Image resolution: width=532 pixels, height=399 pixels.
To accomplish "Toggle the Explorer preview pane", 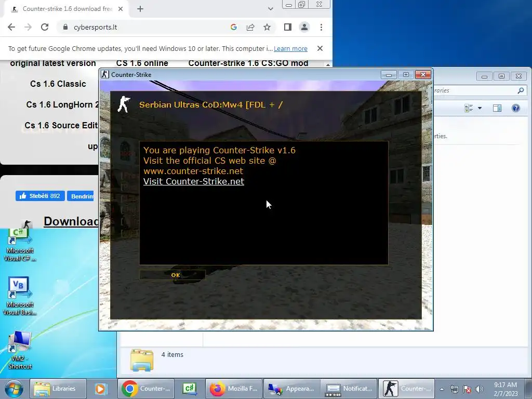I will tap(497, 108).
